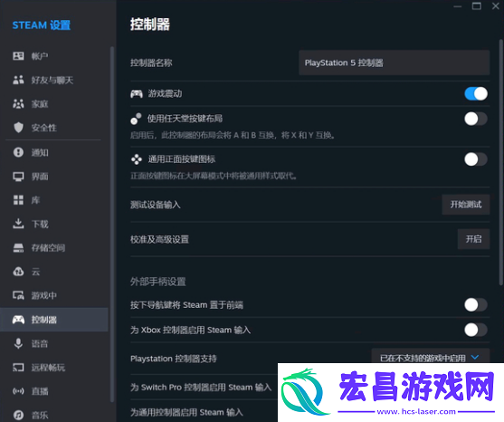The width and height of the screenshot is (504, 422).
Task: Enable universal face button glyphs (通用正面按键图标) toggle
Action: pyautogui.click(x=476, y=159)
